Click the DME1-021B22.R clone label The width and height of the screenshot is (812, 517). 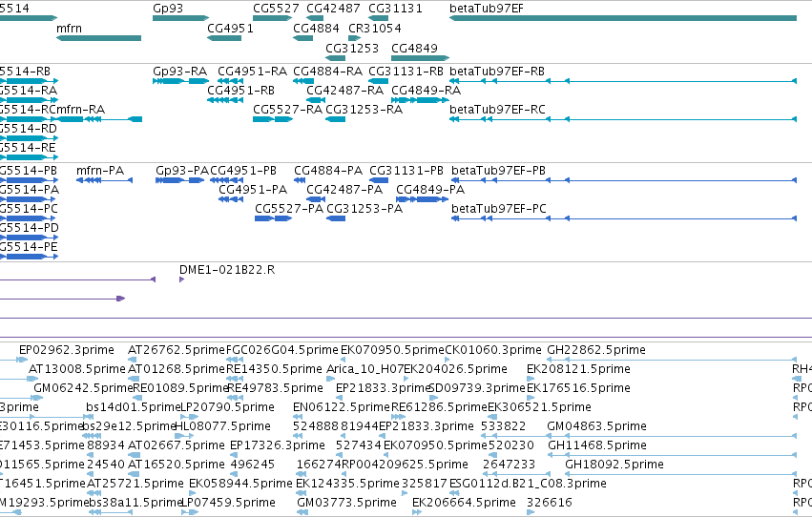tap(227, 270)
